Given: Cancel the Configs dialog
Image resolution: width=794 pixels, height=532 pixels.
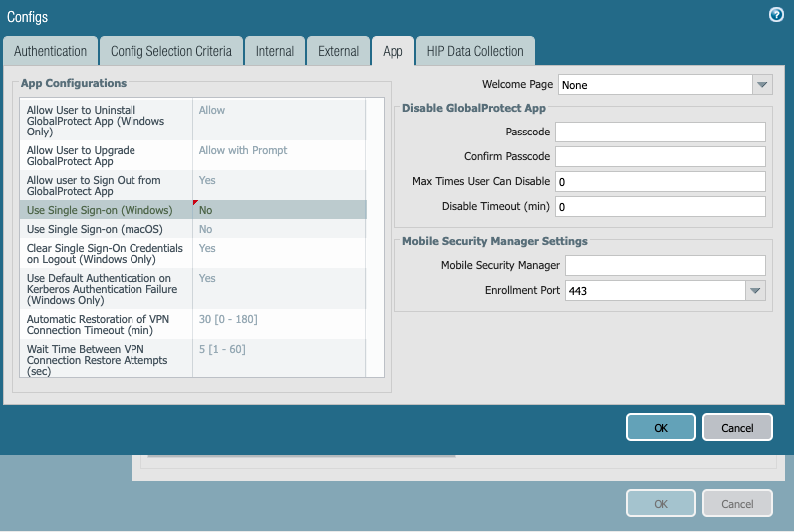Looking at the screenshot, I should [x=737, y=427].
